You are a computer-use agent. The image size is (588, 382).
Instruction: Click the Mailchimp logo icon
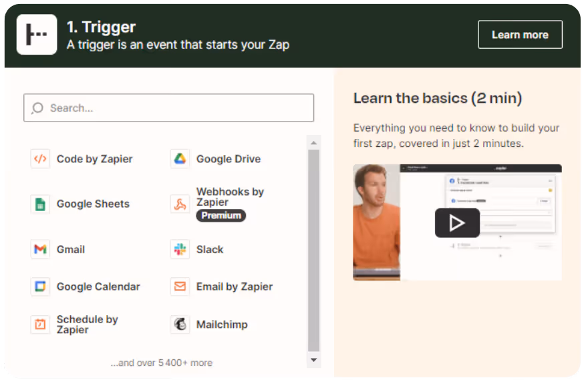(180, 325)
